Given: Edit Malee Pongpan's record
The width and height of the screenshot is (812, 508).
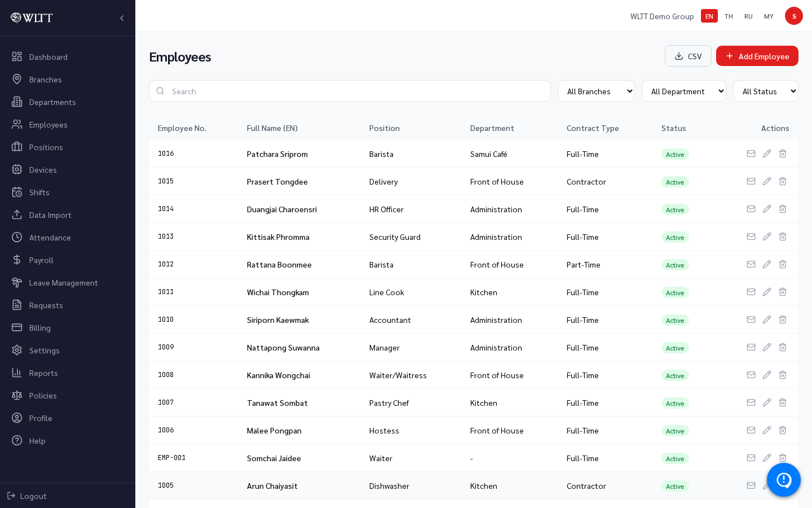Looking at the screenshot, I should pos(767,430).
